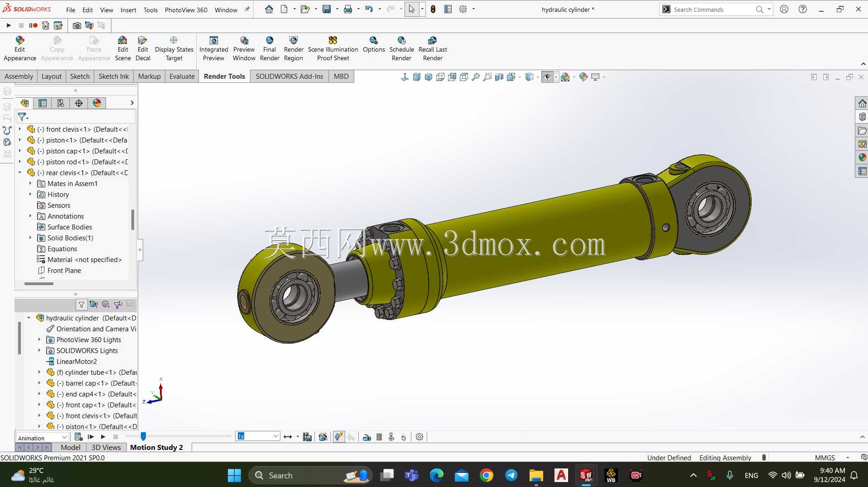
Task: Expand Mates in Assem1
Action: pos(30,184)
